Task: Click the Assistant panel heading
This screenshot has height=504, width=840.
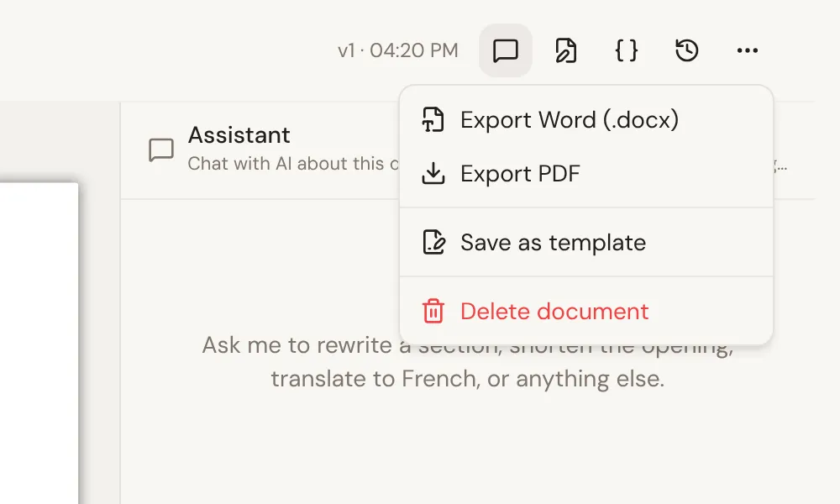Action: 239,135
